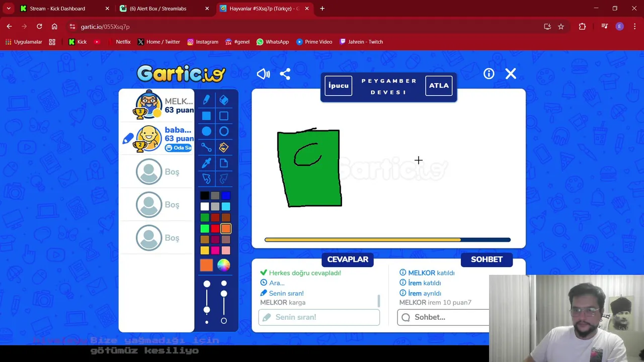Pick the dark green color swatch
The image size is (644, 362).
click(204, 218)
